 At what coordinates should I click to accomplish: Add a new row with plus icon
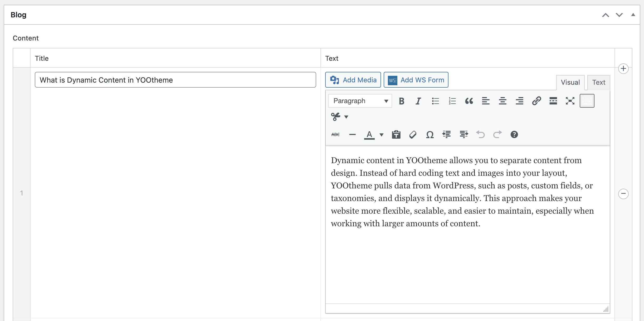click(623, 69)
